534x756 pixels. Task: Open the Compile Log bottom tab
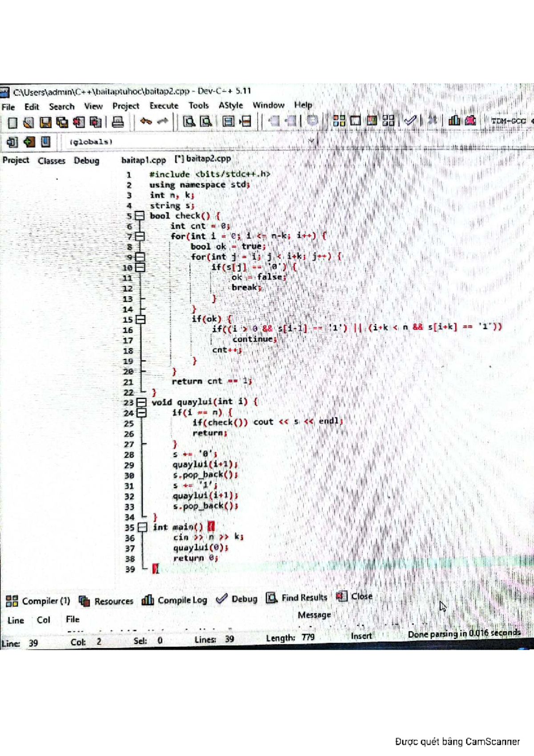pos(174,600)
